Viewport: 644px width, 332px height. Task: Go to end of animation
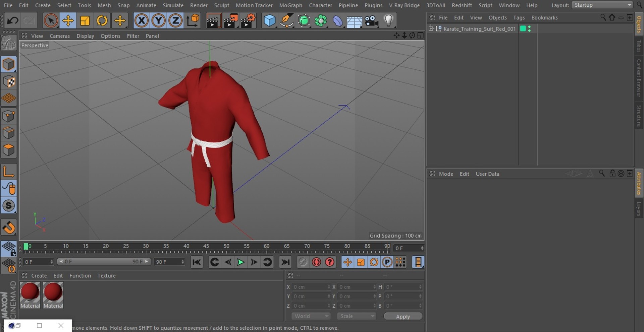285,262
